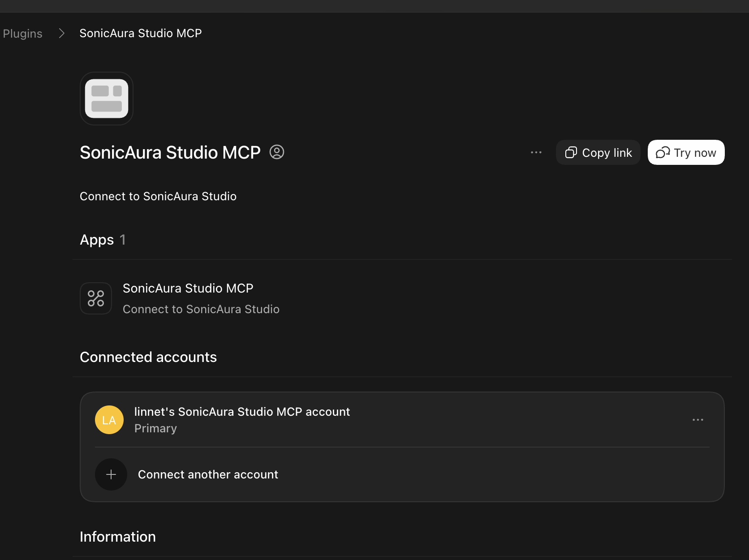Click the Primary label under linnet's account
The image size is (749, 560).
click(155, 429)
